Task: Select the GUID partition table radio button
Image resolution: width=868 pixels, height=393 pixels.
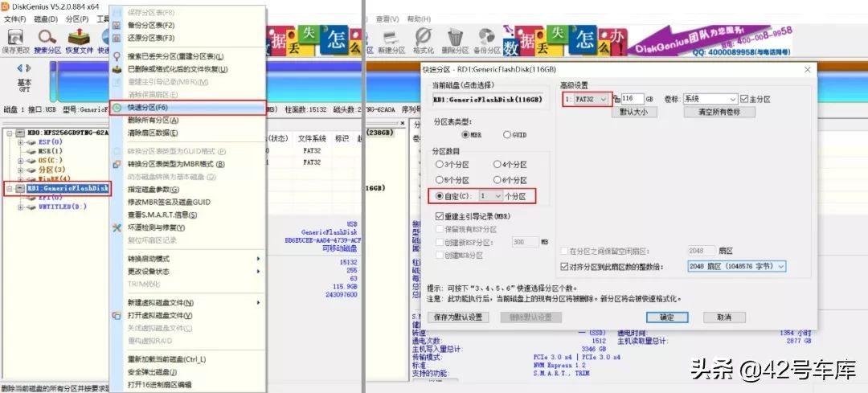Action: pos(506,134)
